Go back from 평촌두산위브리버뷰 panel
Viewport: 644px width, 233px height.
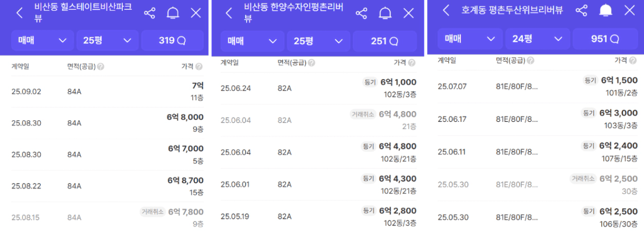point(446,10)
